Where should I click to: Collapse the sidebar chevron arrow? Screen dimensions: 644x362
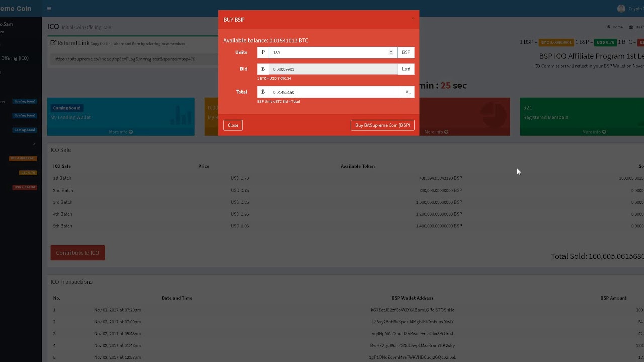34,144
